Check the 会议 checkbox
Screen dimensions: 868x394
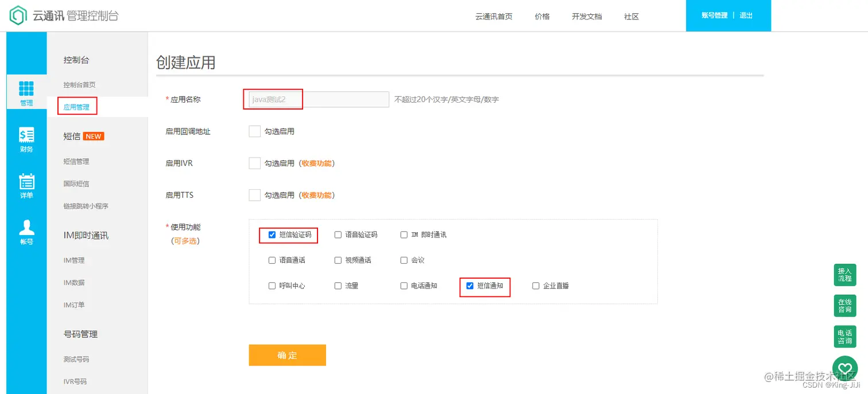point(404,260)
